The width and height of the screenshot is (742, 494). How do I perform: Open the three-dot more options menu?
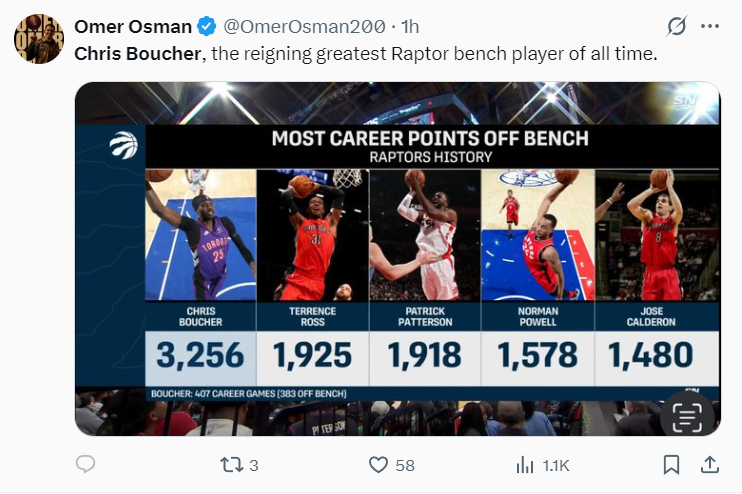tap(708, 26)
